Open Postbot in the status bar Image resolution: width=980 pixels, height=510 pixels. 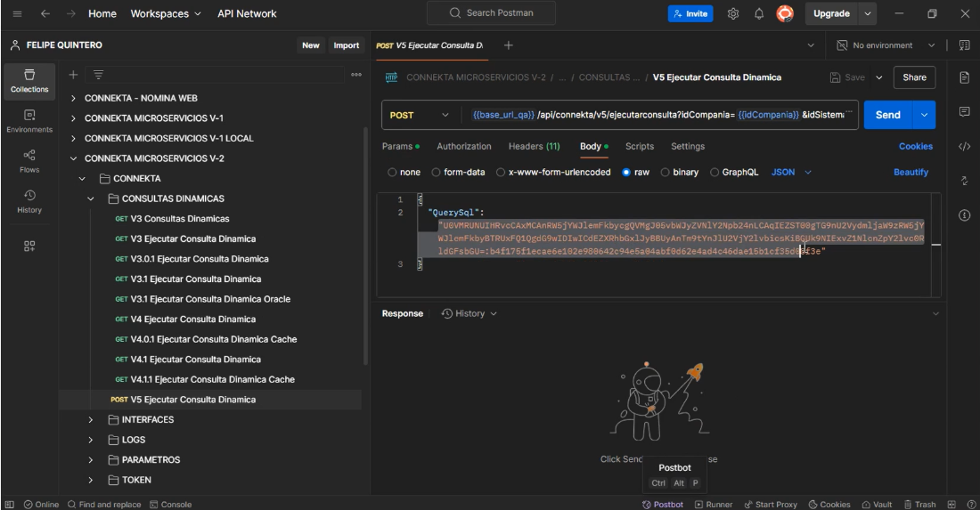tap(664, 505)
